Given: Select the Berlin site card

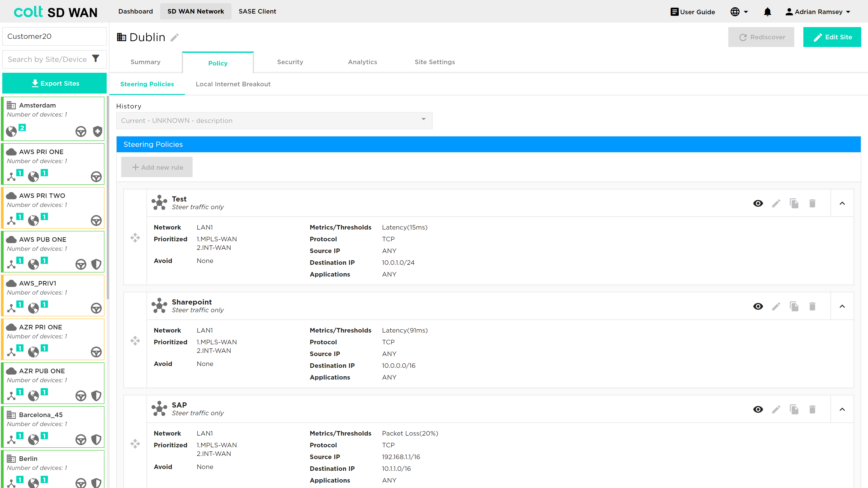Looking at the screenshot, I should (x=53, y=469).
